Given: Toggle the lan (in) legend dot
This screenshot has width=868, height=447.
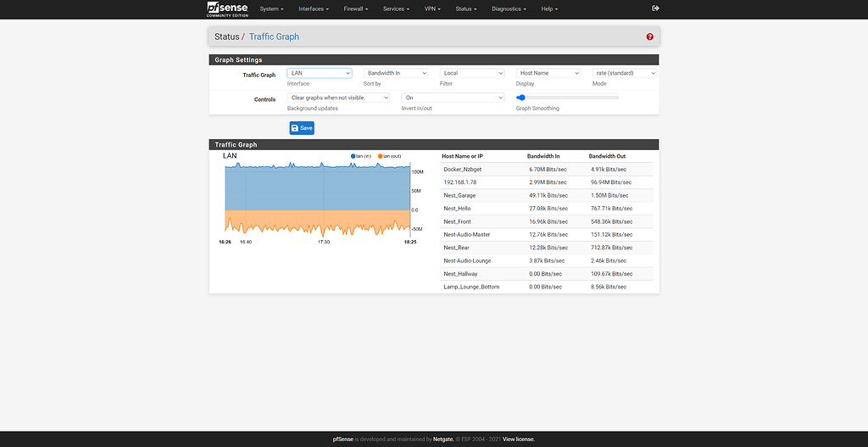Looking at the screenshot, I should tap(353, 156).
